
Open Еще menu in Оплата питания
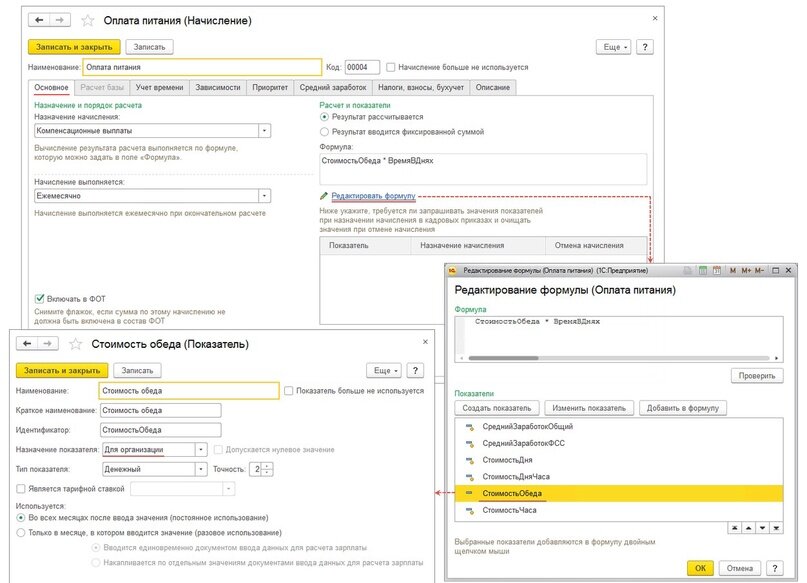pos(613,47)
